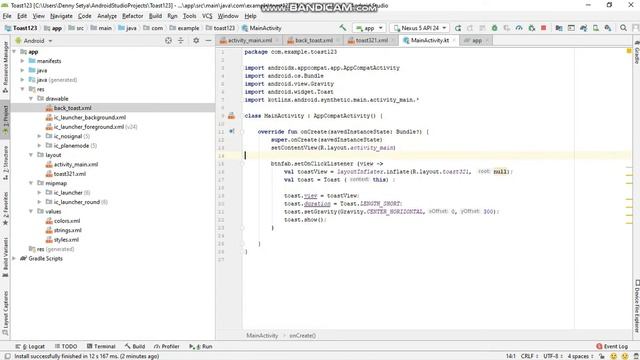Image resolution: width=640 pixels, height=360 pixels.
Task: Click the Search Everywhere magnifier icon
Action: point(623,28)
